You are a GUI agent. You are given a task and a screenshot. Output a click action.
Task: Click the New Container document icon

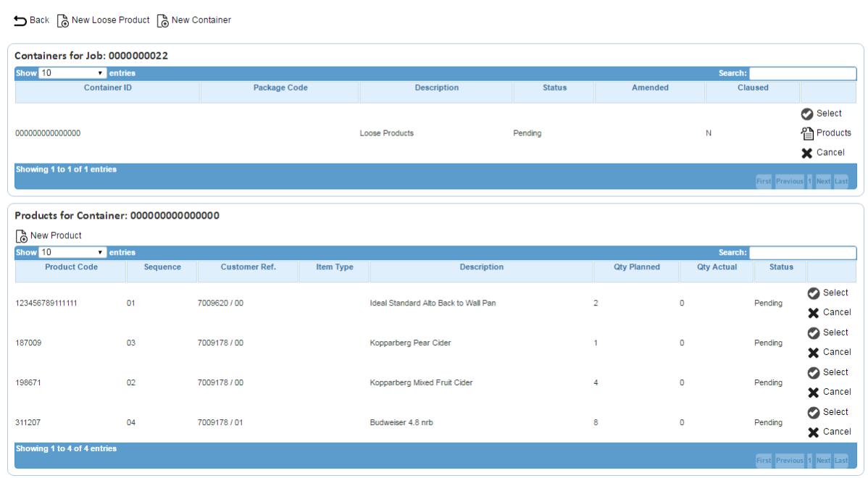pyautogui.click(x=163, y=21)
